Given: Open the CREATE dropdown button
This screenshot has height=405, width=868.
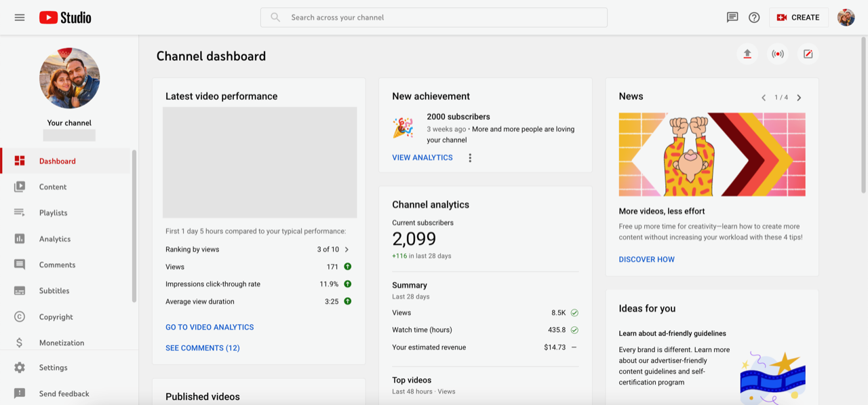Looking at the screenshot, I should point(799,18).
